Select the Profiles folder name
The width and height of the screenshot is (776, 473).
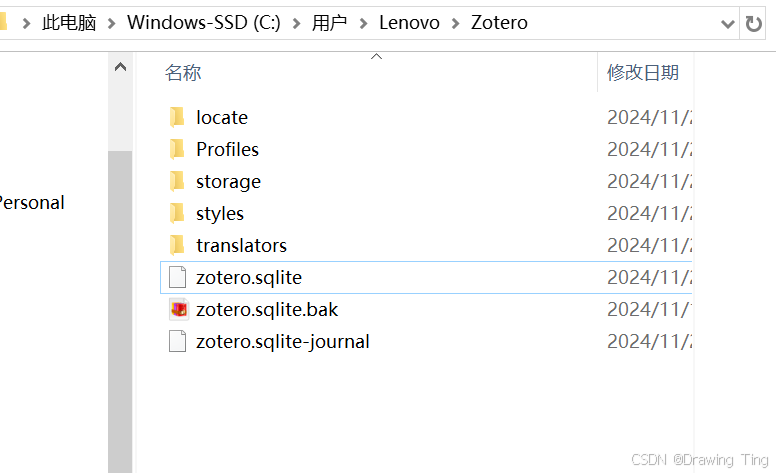pos(227,149)
